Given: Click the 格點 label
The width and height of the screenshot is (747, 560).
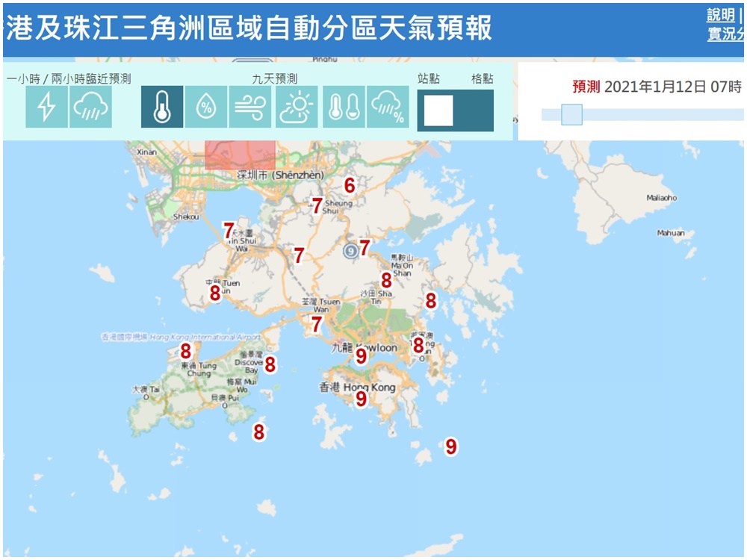Looking at the screenshot, I should [482, 78].
